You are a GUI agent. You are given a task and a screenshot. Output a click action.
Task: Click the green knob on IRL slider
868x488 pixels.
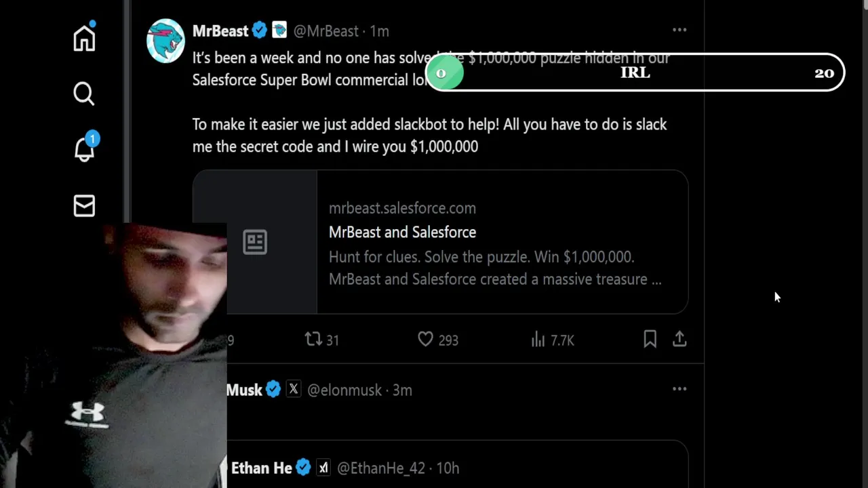click(445, 73)
